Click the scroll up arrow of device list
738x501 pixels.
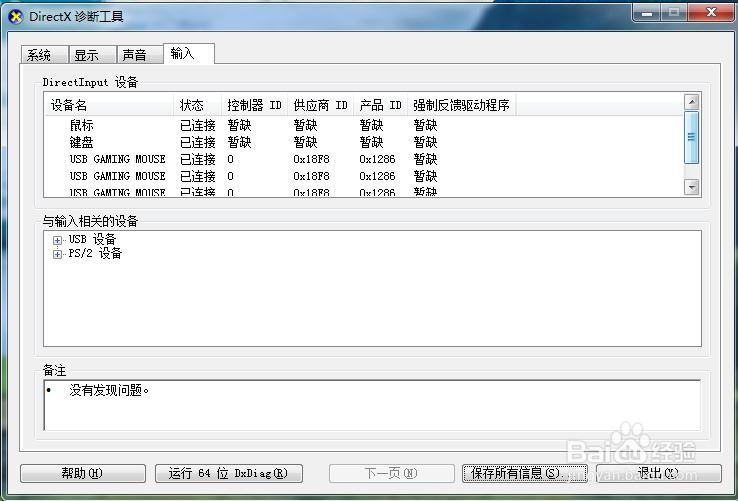(x=692, y=101)
